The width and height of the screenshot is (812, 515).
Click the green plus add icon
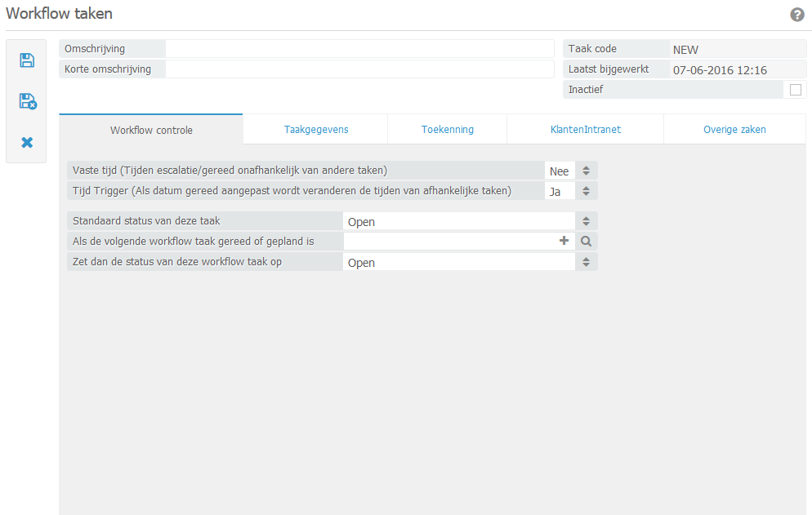click(x=564, y=241)
